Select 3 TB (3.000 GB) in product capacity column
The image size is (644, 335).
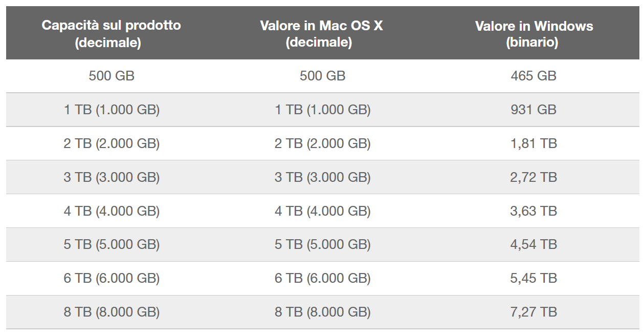click(x=112, y=177)
